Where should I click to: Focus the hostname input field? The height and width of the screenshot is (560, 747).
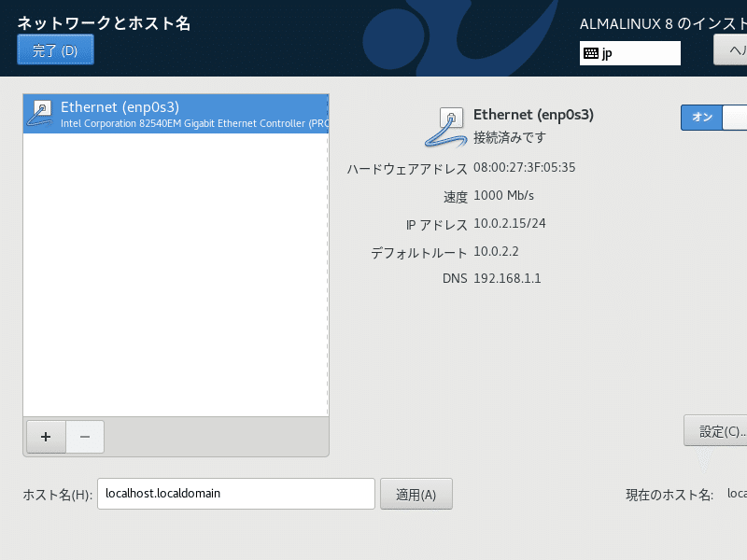[236, 494]
